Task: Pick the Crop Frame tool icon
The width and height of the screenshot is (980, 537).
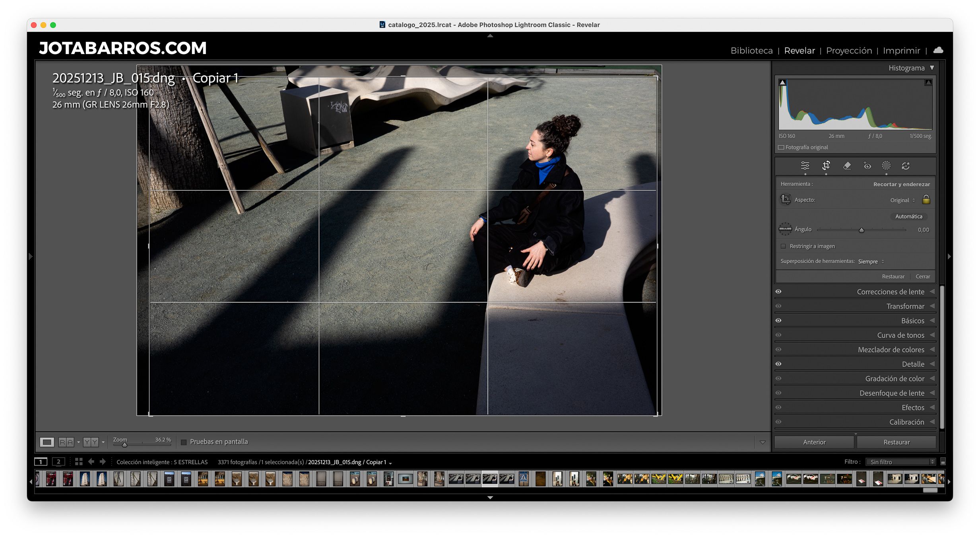Action: 785,200
